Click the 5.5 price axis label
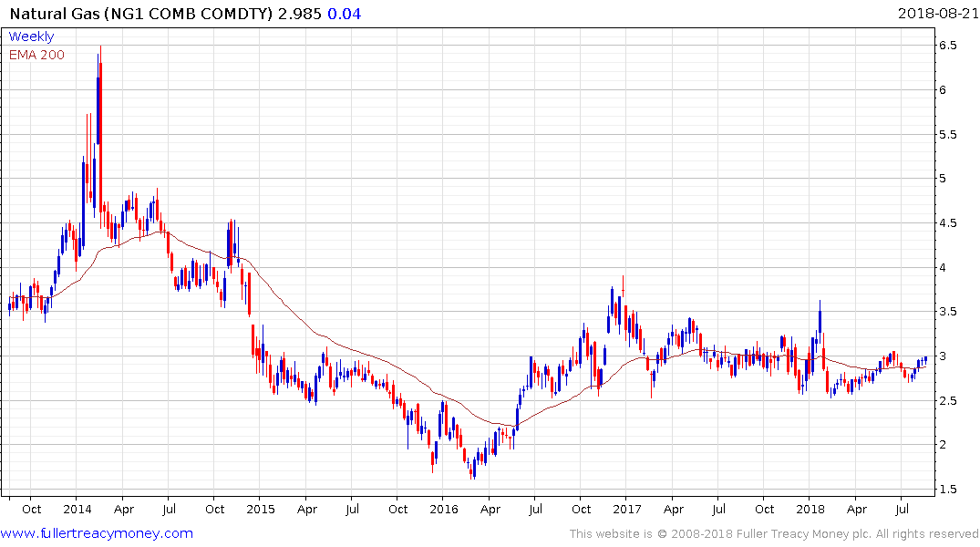The width and height of the screenshot is (980, 547). click(947, 134)
